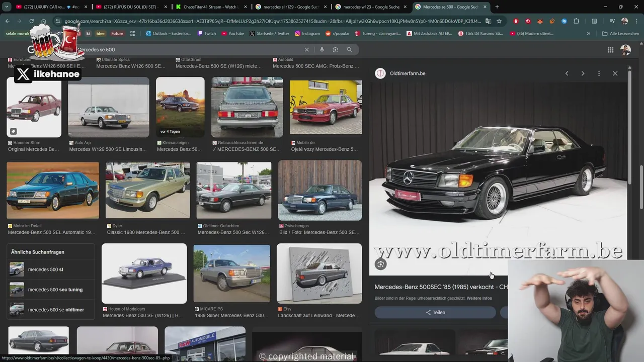
Task: Switch to mercedes sl r129 tab
Action: (x=291, y=7)
